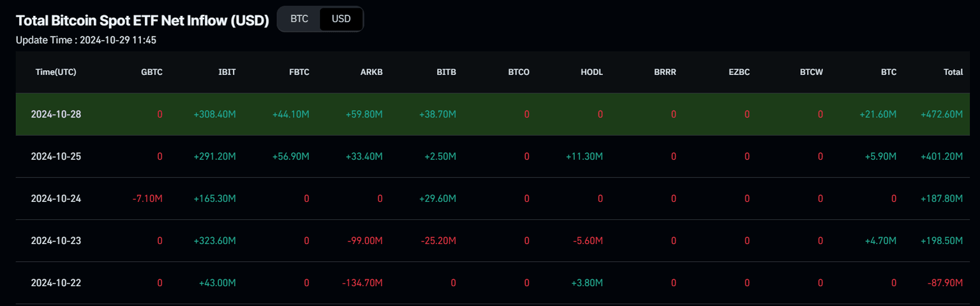The image size is (980, 306).
Task: Click the HODL column header
Action: [591, 72]
